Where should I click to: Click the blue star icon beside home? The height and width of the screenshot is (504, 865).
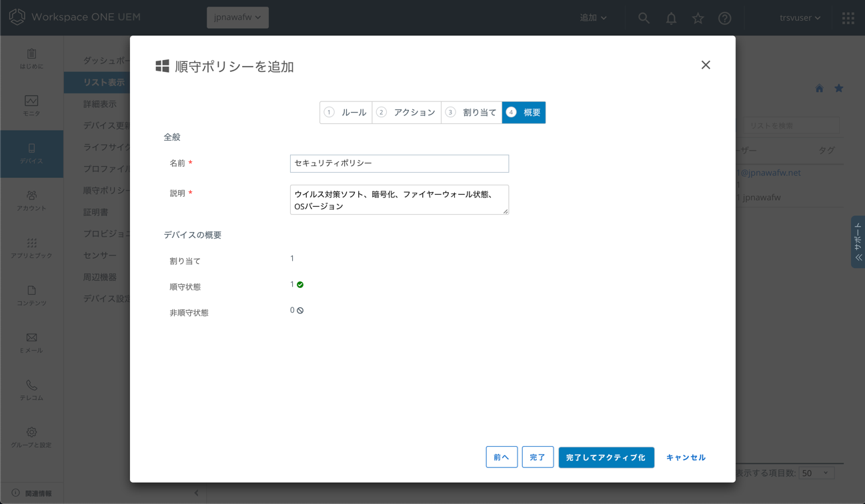839,89
